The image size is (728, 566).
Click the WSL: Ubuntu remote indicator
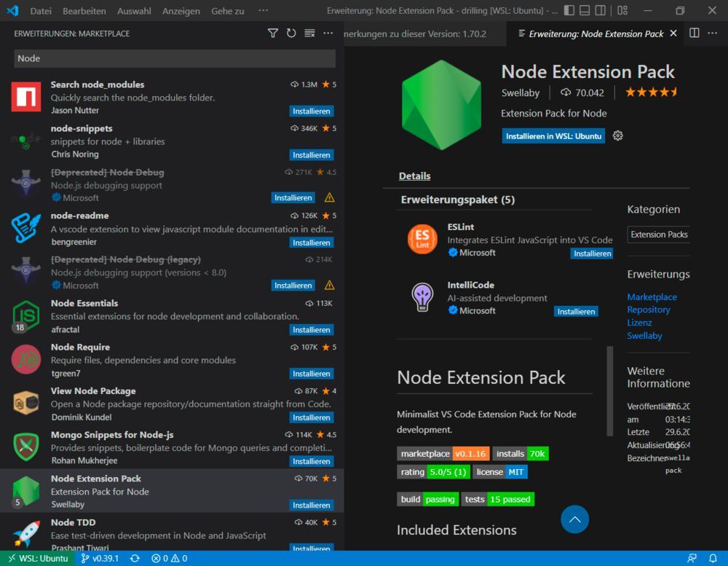[38, 558]
